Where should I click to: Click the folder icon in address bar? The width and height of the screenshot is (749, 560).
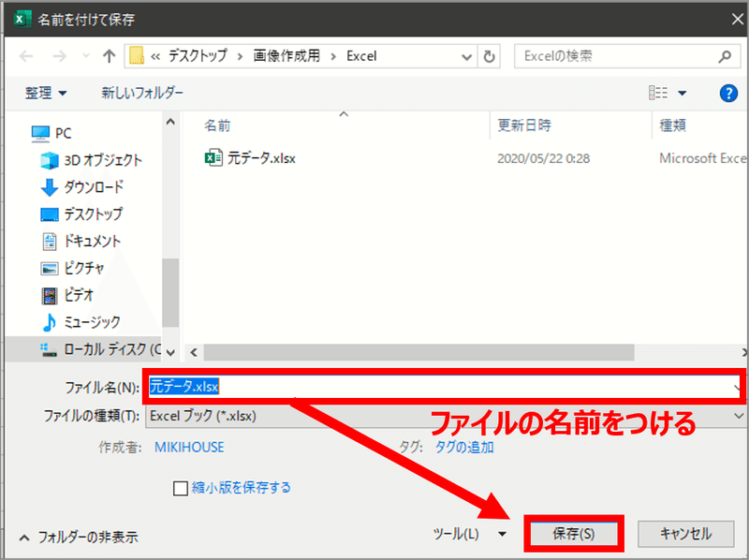[x=137, y=56]
